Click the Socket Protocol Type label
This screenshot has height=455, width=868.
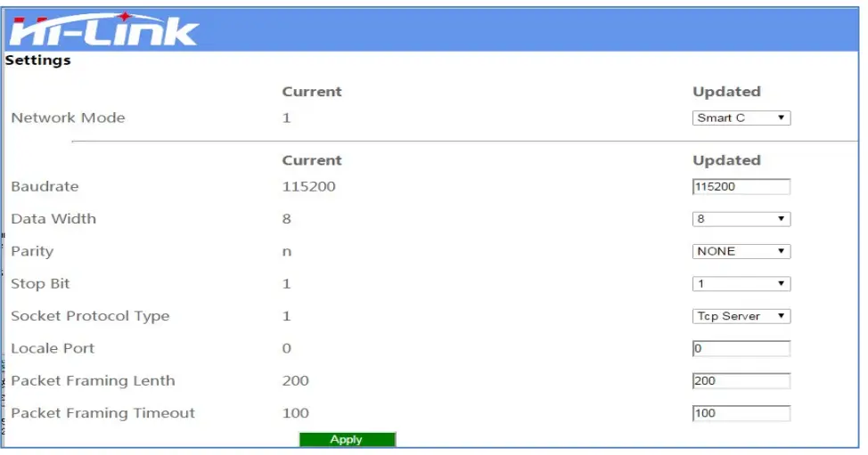[x=90, y=316]
